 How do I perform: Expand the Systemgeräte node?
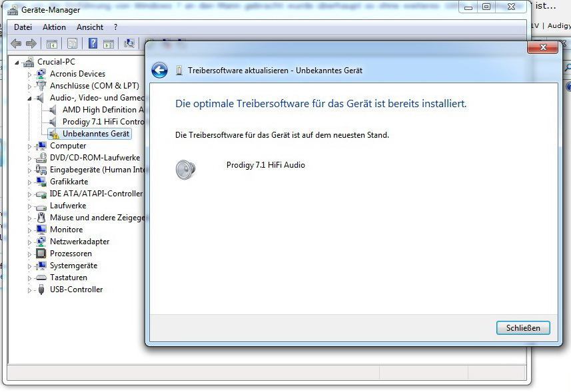(29, 266)
